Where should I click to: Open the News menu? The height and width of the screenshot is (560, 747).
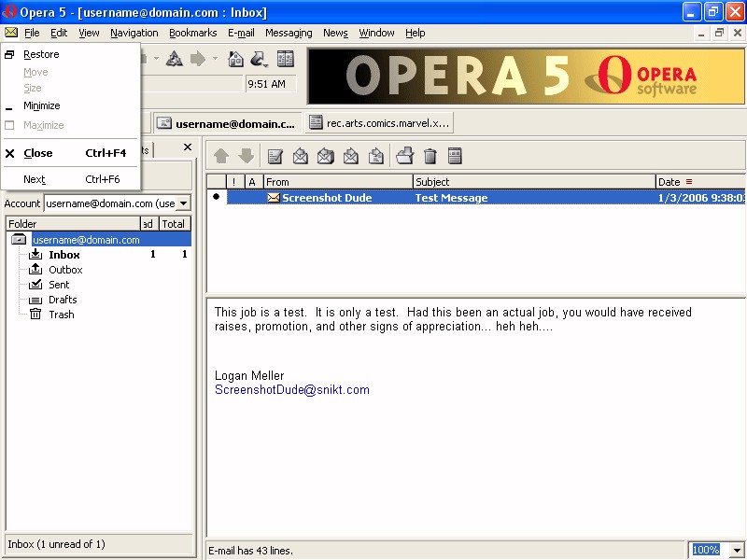pyautogui.click(x=335, y=33)
